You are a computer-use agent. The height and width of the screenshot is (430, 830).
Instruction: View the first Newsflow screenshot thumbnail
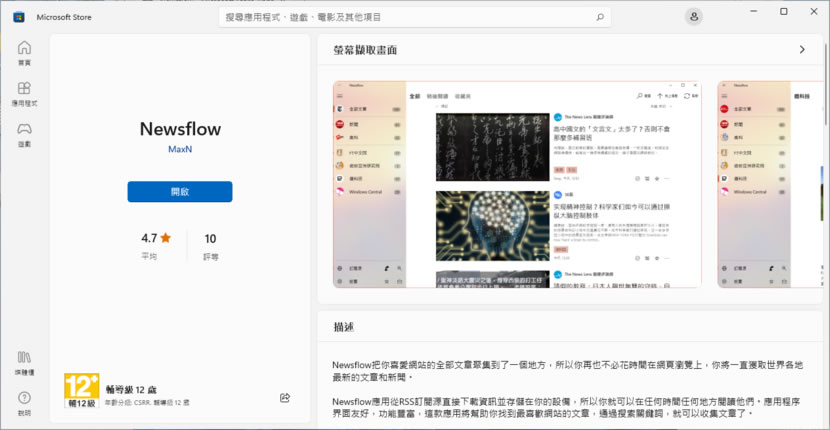pos(517,184)
